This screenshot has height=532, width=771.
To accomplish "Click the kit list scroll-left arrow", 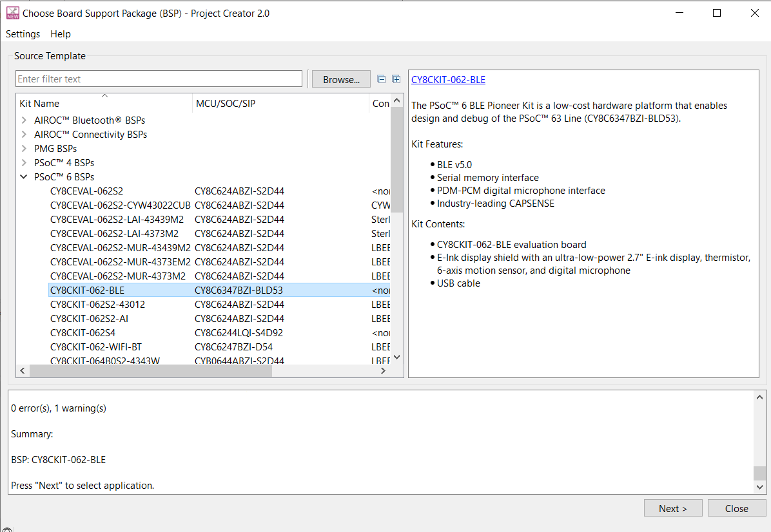I will tap(22, 371).
